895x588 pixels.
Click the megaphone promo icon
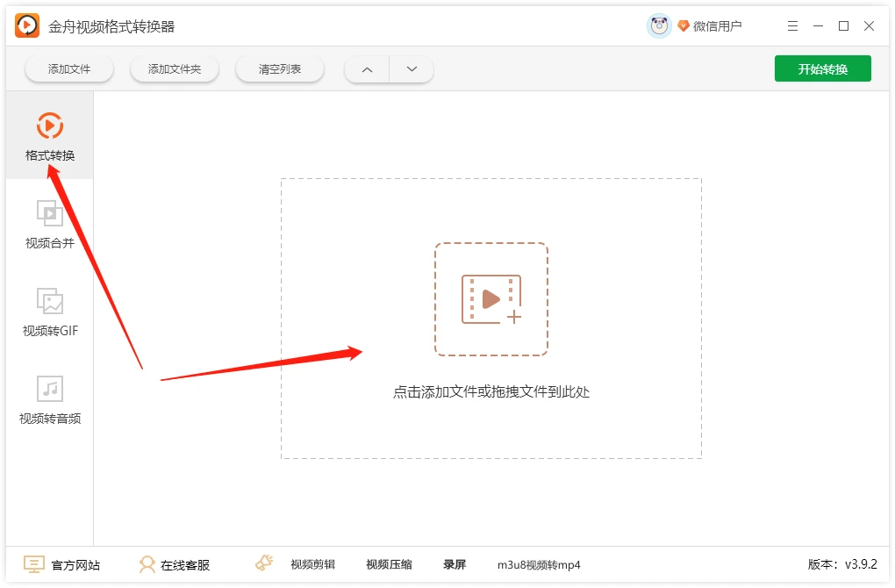pyautogui.click(x=264, y=563)
